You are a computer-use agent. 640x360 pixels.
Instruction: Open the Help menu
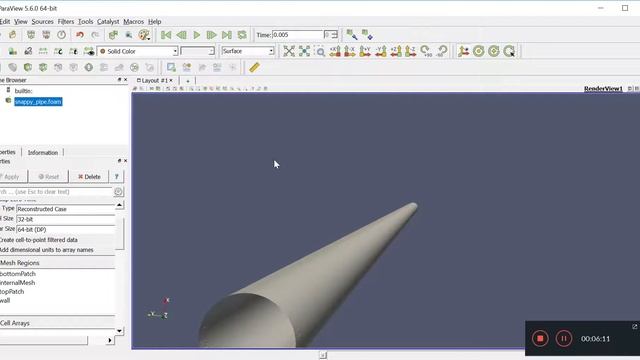pos(155,22)
